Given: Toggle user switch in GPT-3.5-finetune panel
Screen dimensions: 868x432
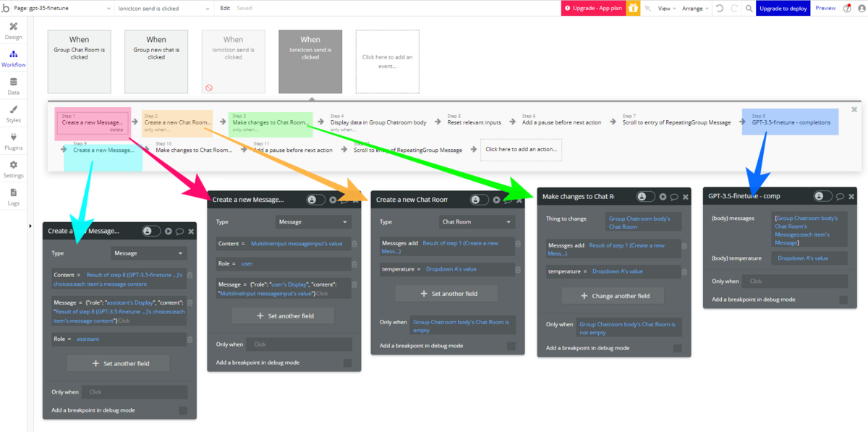Looking at the screenshot, I should (x=823, y=196).
